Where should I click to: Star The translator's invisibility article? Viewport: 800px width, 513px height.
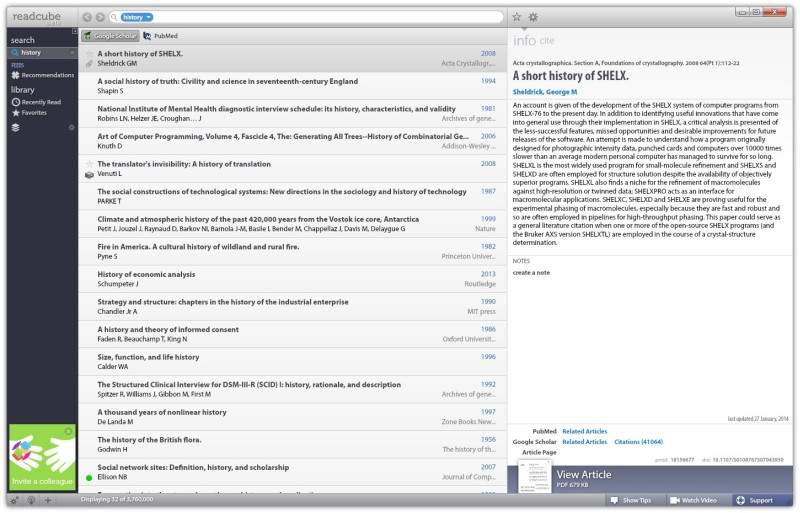coord(89,164)
